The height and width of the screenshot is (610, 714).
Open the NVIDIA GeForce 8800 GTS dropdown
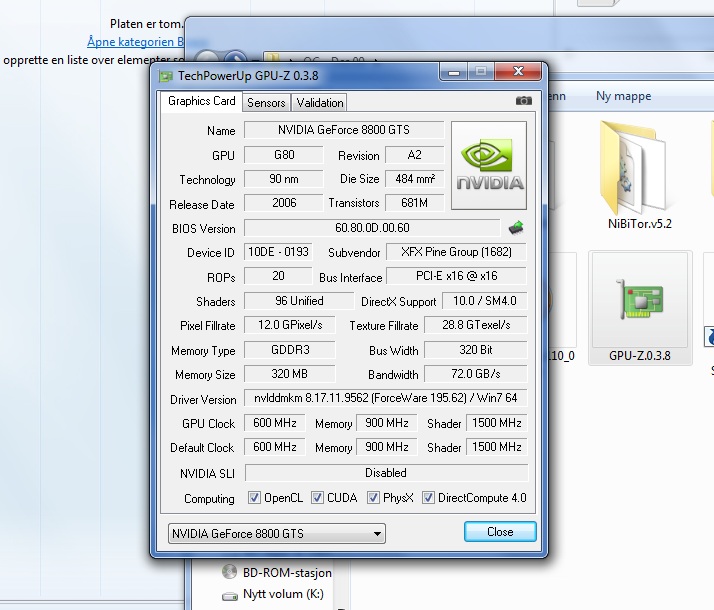[x=275, y=533]
